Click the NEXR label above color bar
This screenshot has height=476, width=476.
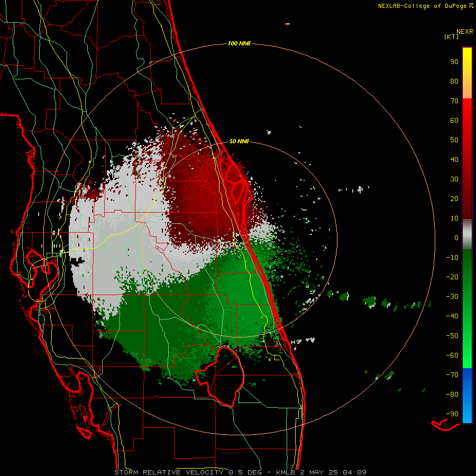tap(465, 32)
